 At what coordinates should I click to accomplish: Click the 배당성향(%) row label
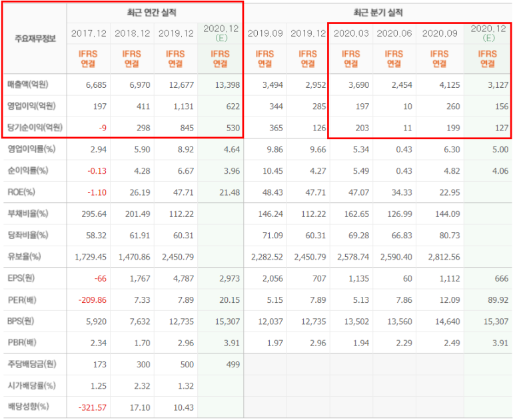point(28,407)
